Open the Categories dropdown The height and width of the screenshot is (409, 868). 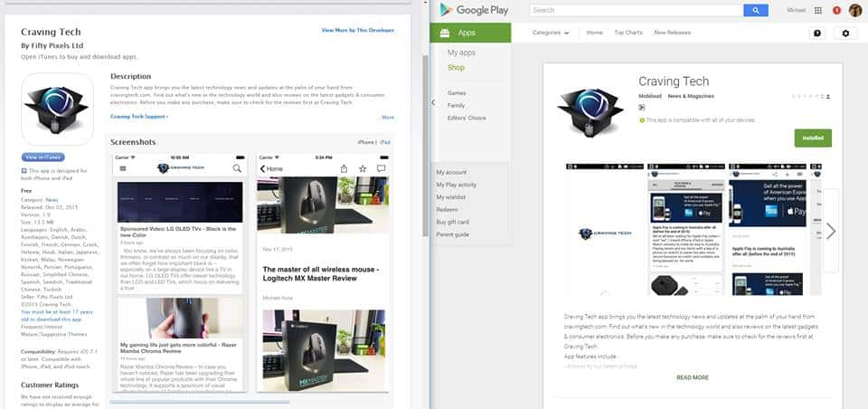tap(551, 33)
